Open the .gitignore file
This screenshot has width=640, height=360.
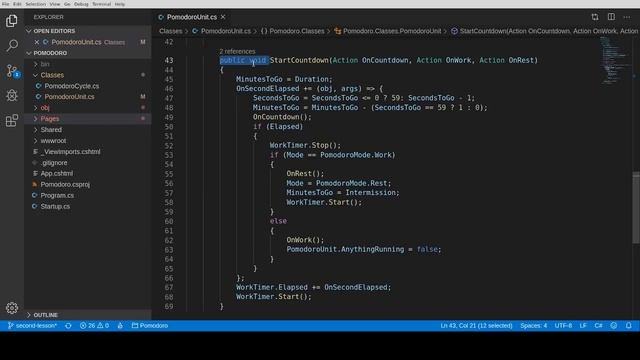coord(54,163)
